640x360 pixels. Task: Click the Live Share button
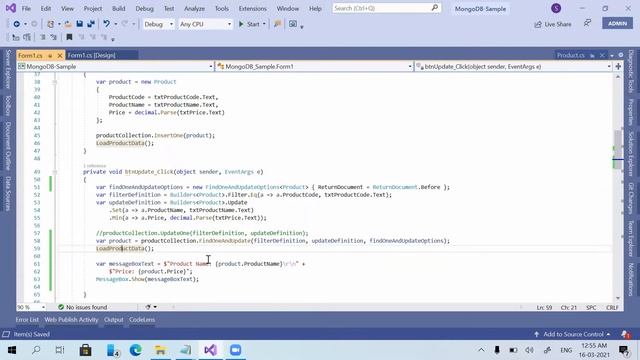(x=553, y=24)
